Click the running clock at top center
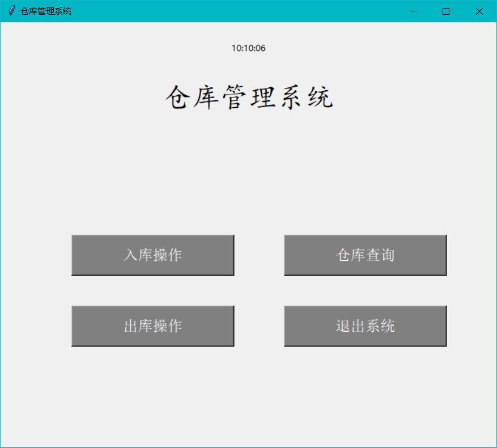Viewport: 497px width, 448px height. click(249, 48)
